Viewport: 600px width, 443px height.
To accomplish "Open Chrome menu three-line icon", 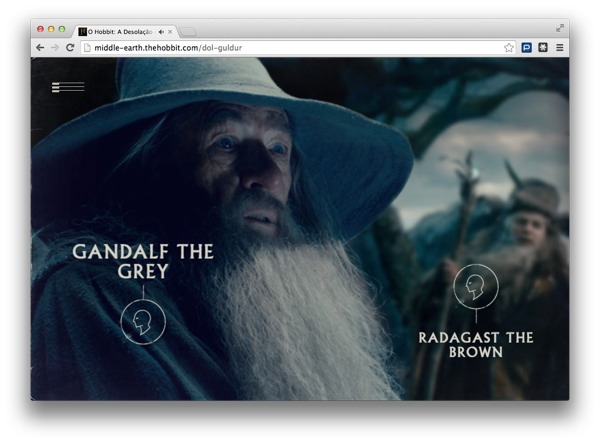I will 559,47.
